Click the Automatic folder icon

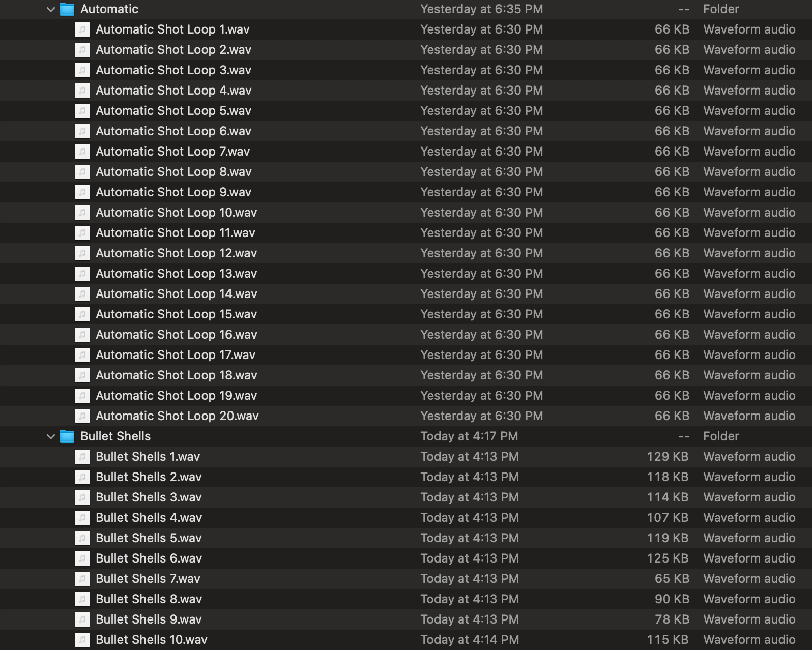coord(67,9)
